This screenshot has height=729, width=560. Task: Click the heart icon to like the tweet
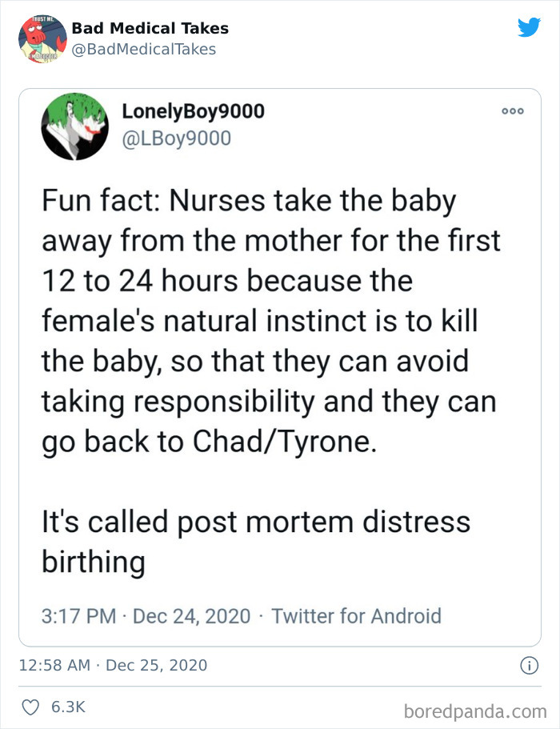[30, 706]
